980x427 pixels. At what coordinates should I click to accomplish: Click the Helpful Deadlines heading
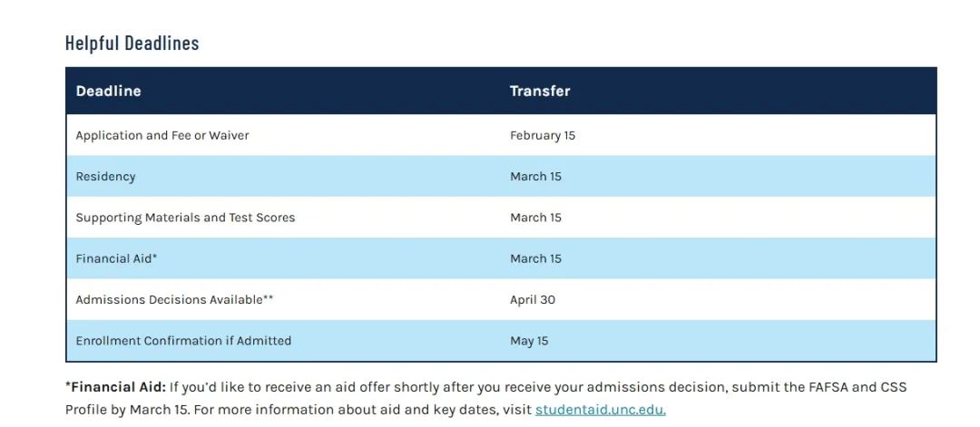coord(132,43)
